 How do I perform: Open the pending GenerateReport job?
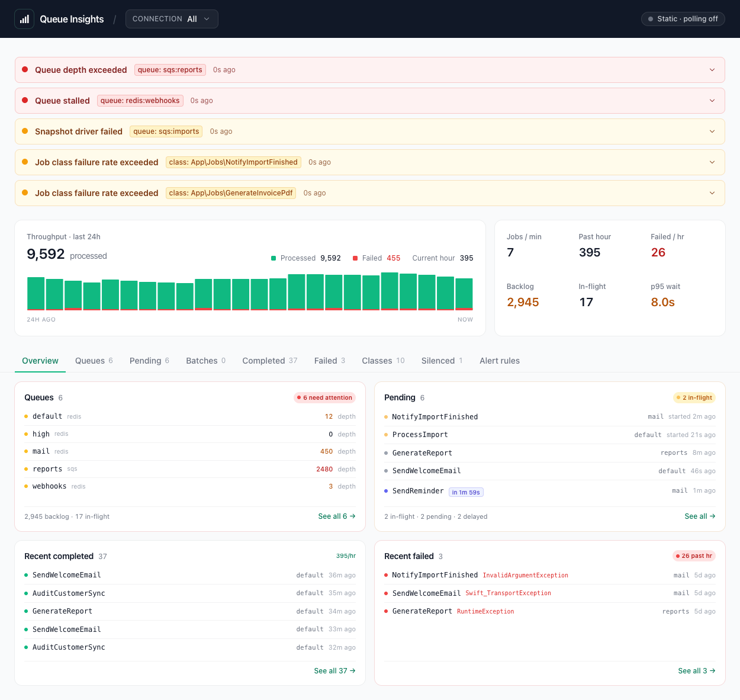(550, 453)
